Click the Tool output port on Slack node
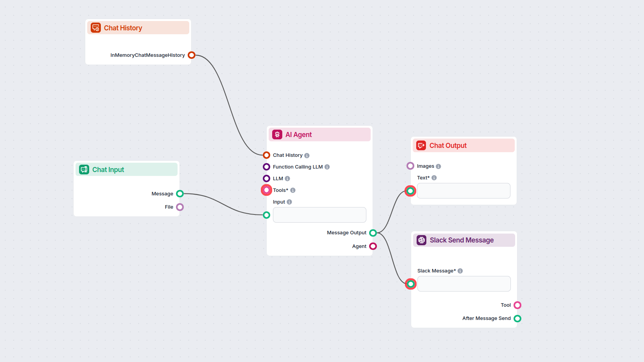This screenshot has height=362, width=644. 517,305
